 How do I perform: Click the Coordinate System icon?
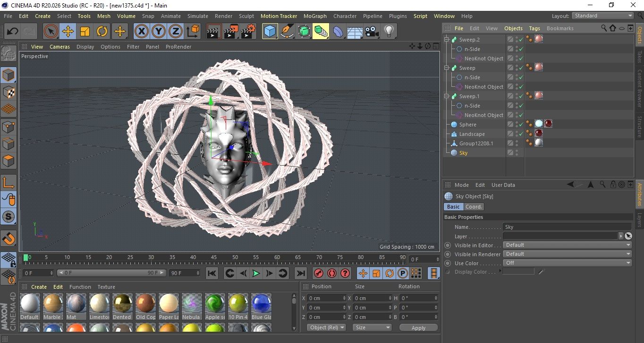pos(193,32)
